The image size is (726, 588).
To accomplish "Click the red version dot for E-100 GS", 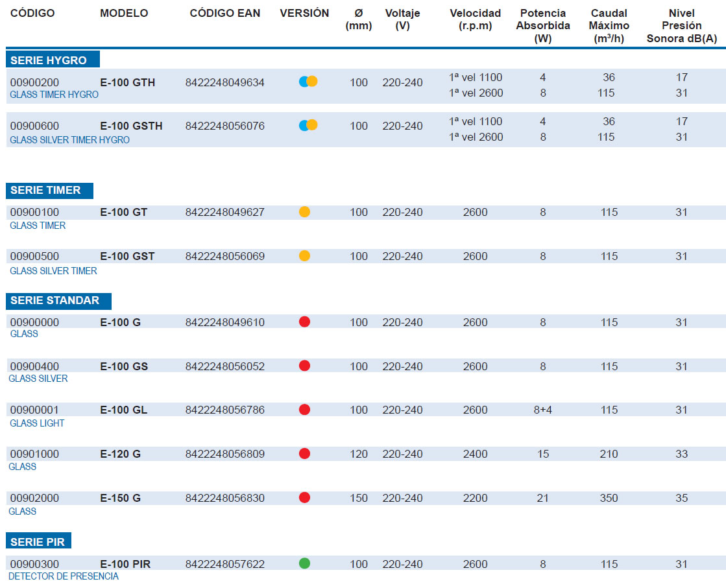I will pyautogui.click(x=305, y=366).
